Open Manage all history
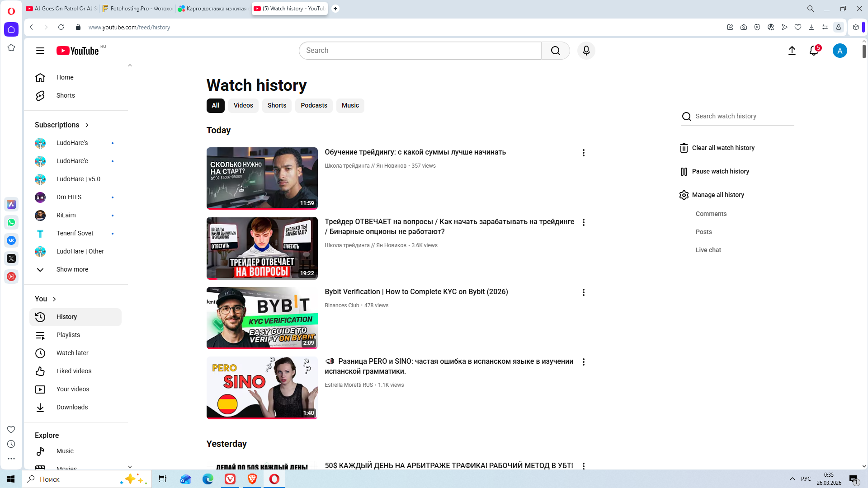The width and height of the screenshot is (868, 488). pyautogui.click(x=717, y=195)
